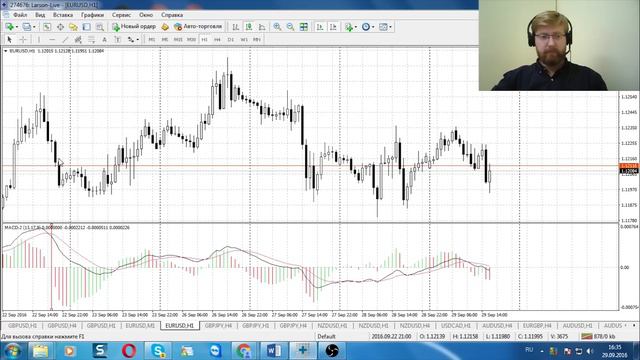
Task: Click connection status 878/0 kb
Action: pyautogui.click(x=599, y=336)
